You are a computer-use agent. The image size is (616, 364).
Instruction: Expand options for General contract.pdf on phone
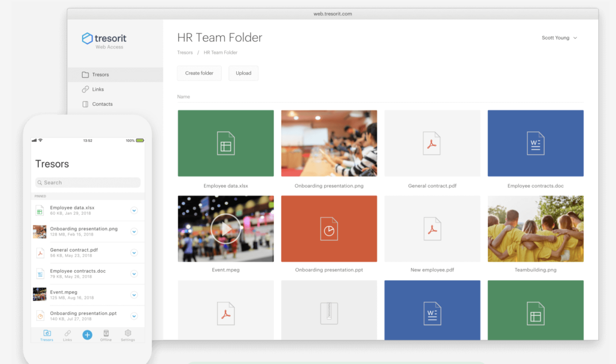coord(134,253)
